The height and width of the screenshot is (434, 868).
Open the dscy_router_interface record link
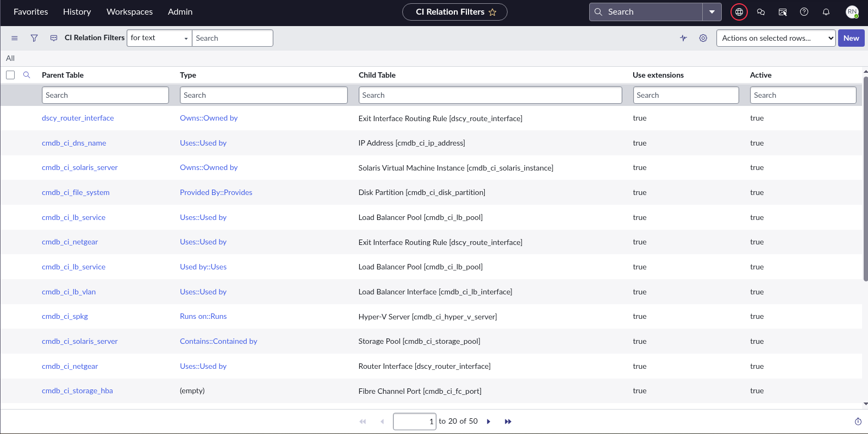tap(78, 118)
